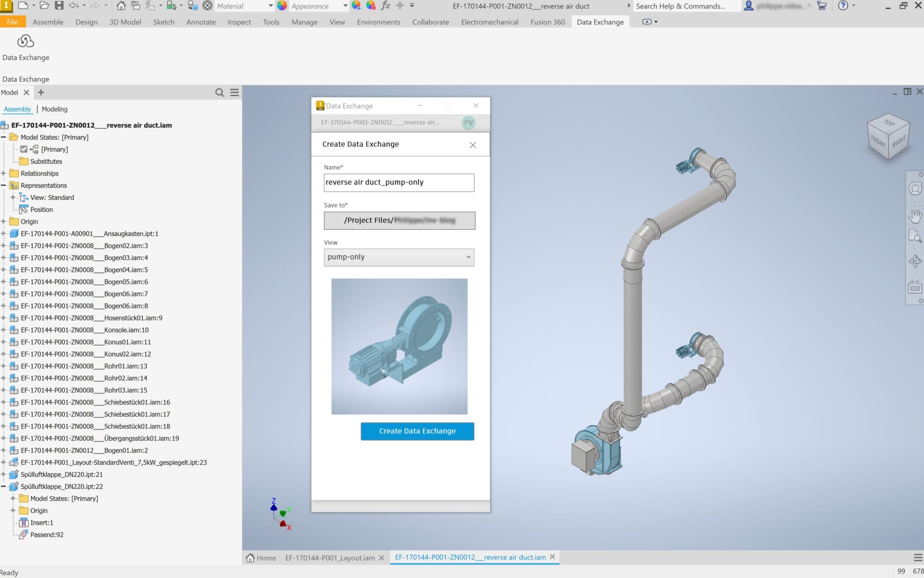The width and height of the screenshot is (924, 578).
Task: Expand the View: Standard node
Action: [x=13, y=197]
